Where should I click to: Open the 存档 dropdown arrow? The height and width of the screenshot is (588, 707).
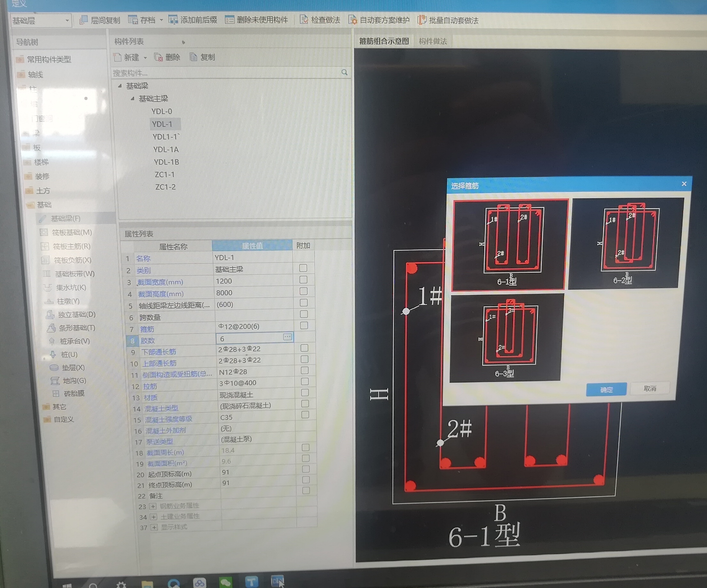(161, 20)
